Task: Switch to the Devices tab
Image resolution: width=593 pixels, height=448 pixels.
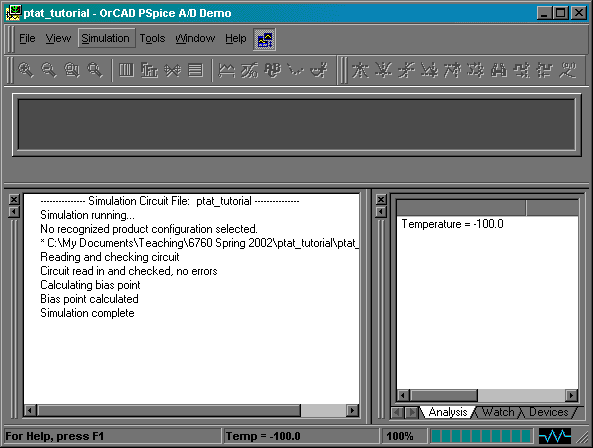Action: pos(548,412)
